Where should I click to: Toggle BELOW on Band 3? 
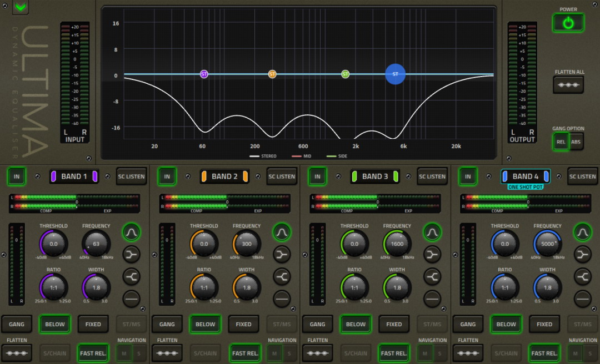click(x=356, y=324)
